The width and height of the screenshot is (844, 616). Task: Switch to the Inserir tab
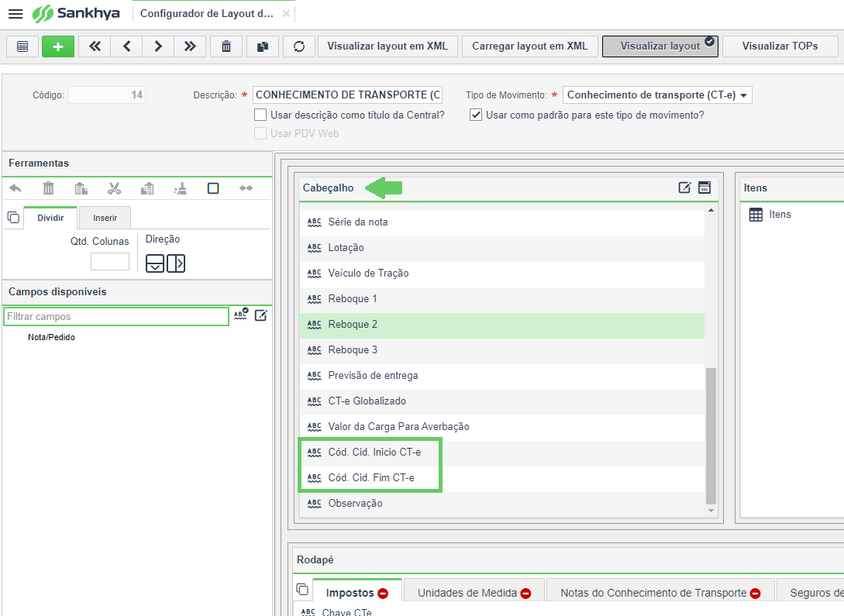tap(105, 218)
